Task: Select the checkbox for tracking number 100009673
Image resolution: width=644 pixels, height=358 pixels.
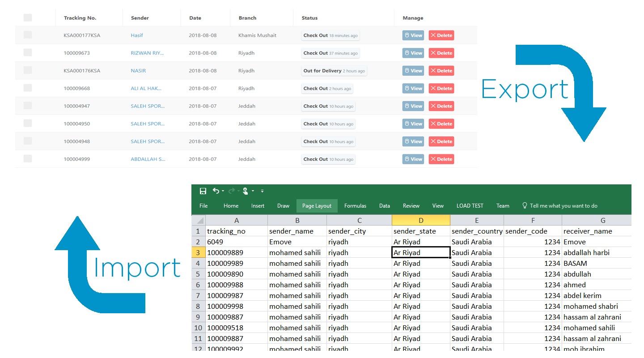Action: (28, 53)
